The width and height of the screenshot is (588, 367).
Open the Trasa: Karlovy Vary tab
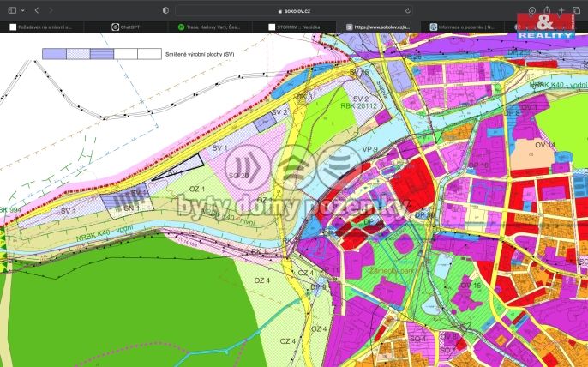pos(208,27)
